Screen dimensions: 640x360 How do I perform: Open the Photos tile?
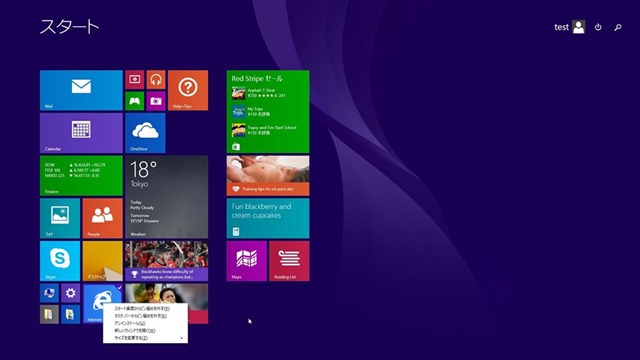60,218
